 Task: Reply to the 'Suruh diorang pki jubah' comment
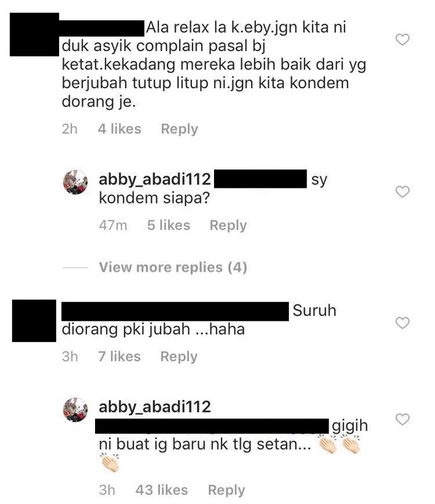pyautogui.click(x=179, y=357)
